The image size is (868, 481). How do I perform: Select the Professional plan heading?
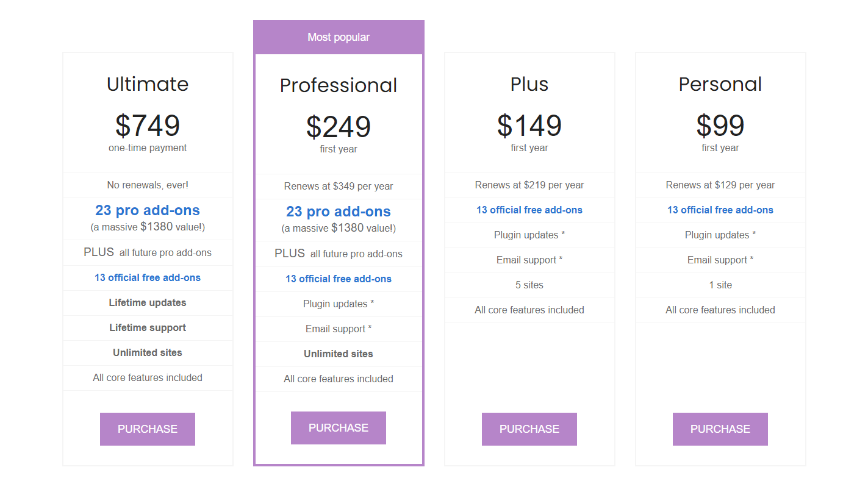click(x=339, y=85)
